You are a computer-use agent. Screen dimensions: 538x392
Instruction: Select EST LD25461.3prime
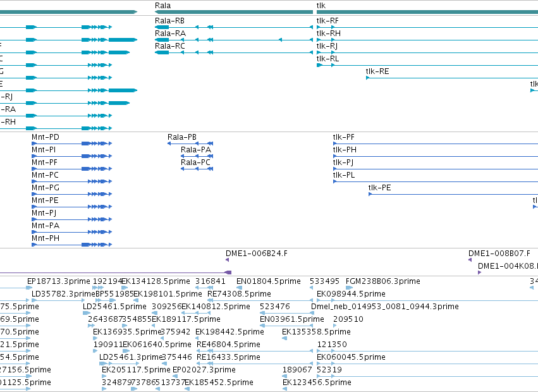click(x=130, y=358)
